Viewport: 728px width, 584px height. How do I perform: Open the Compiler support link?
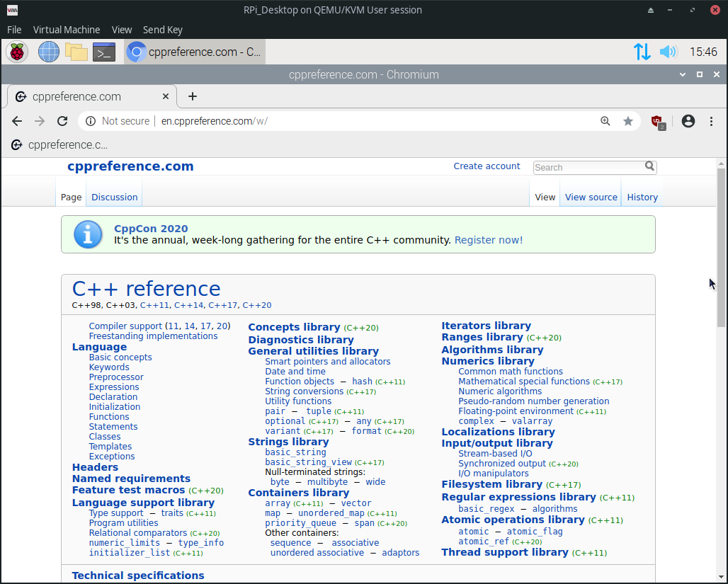pos(125,326)
